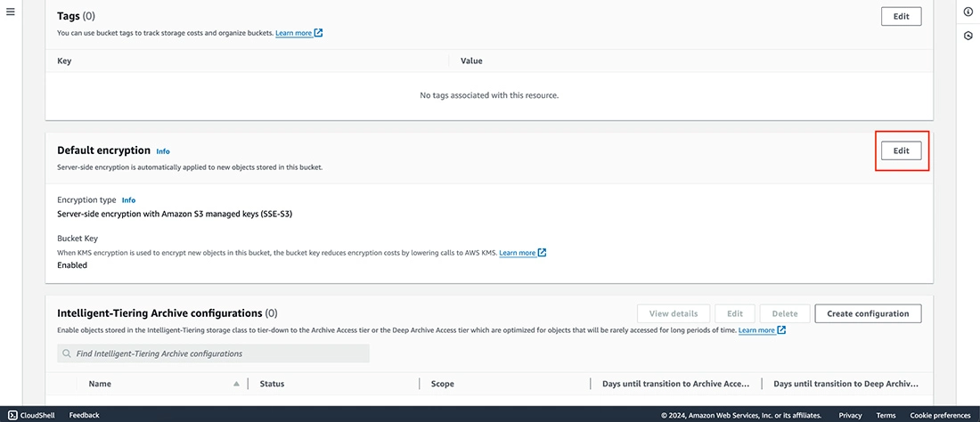Sort by Name column arrow
Image resolution: width=980 pixels, height=422 pixels.
point(236,384)
